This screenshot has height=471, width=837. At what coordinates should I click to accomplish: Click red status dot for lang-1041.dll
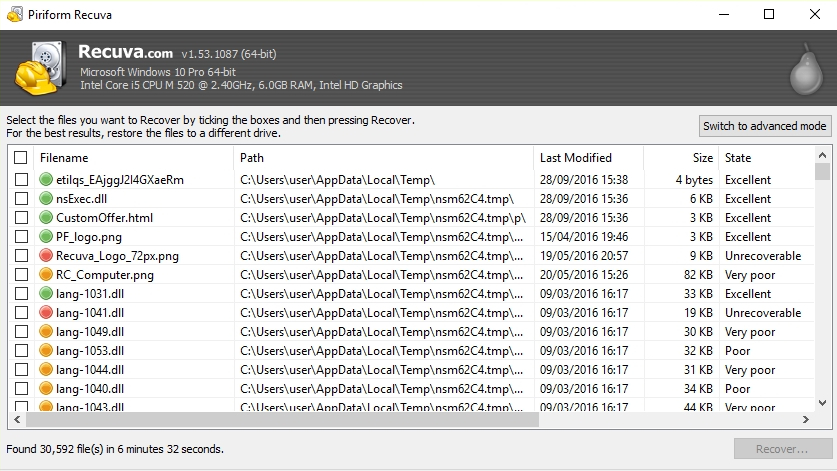pos(45,313)
